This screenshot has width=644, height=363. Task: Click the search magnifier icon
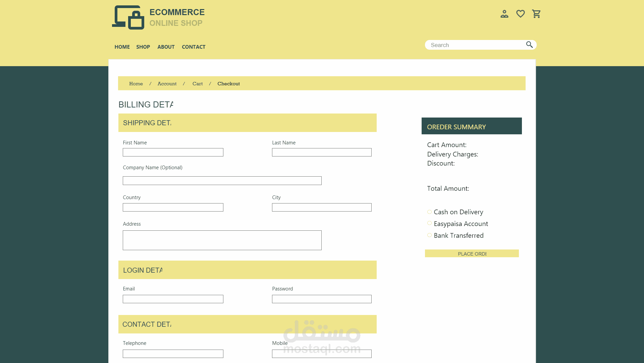tap(529, 45)
